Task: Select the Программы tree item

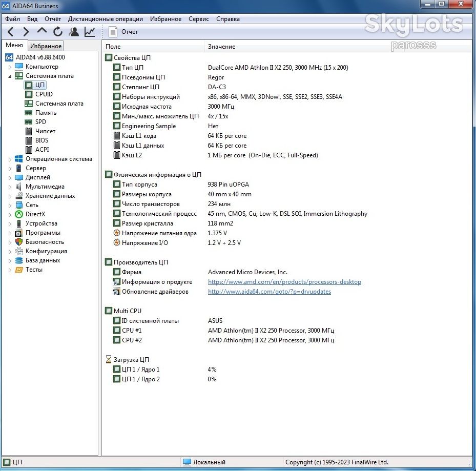Action: (43, 233)
